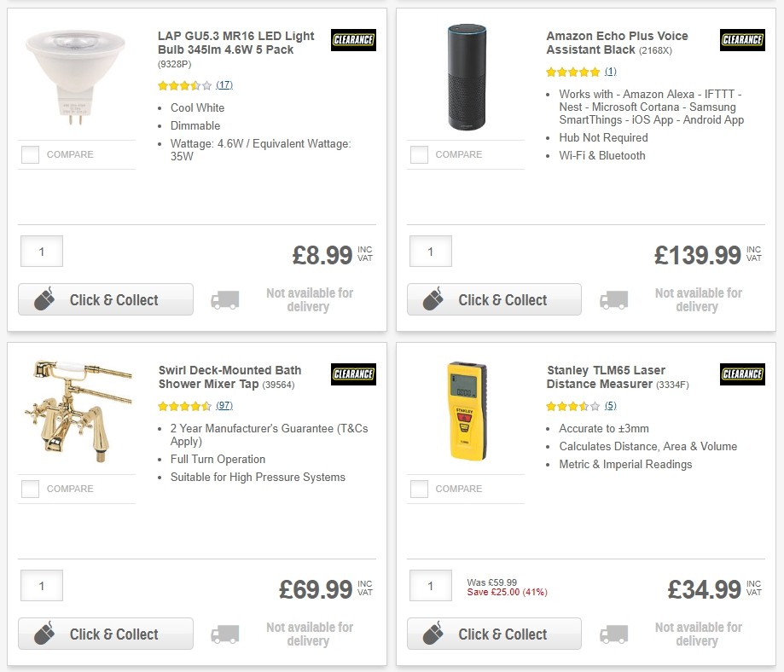Click the delivery truck icon beside the Echo price

coord(614,299)
